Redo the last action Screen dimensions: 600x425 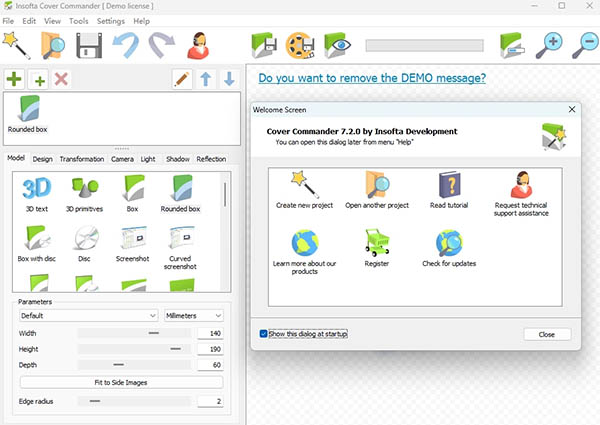click(x=162, y=46)
